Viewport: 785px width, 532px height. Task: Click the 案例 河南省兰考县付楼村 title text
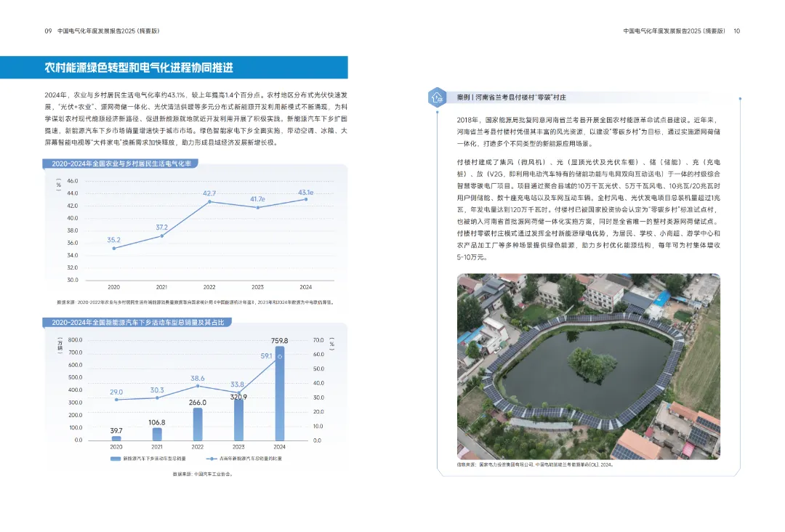(510, 97)
